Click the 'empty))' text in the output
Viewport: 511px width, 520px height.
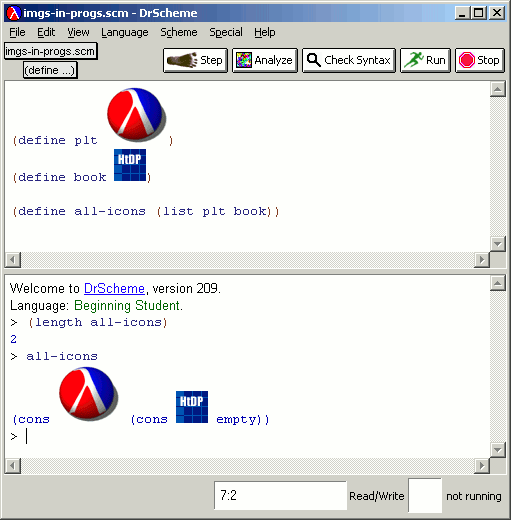[243, 419]
